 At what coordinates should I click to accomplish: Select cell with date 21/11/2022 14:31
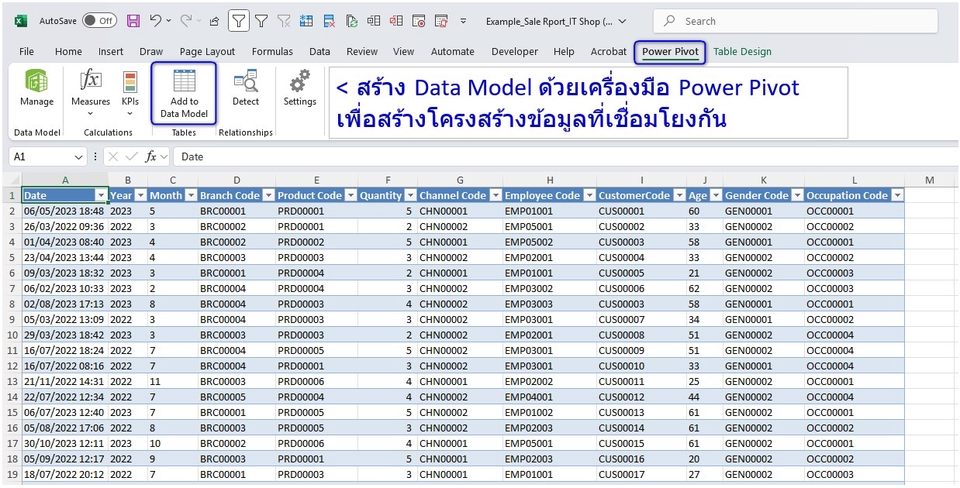(x=66, y=381)
